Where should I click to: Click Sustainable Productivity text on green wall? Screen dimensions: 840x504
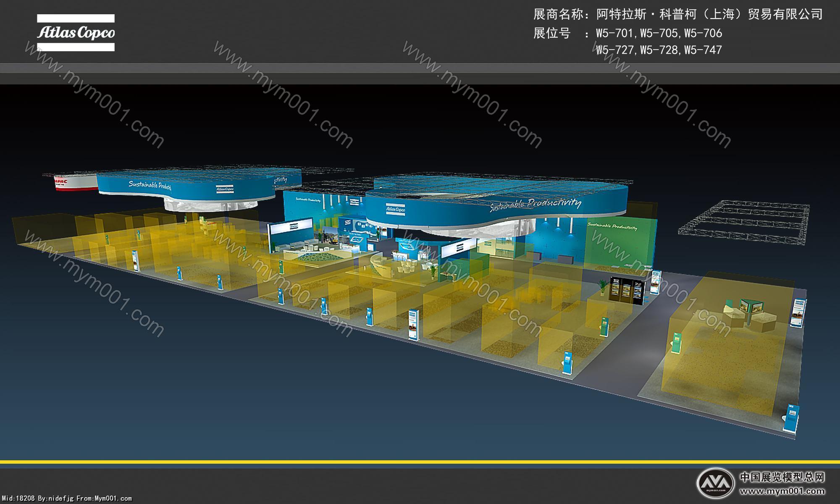(x=612, y=226)
